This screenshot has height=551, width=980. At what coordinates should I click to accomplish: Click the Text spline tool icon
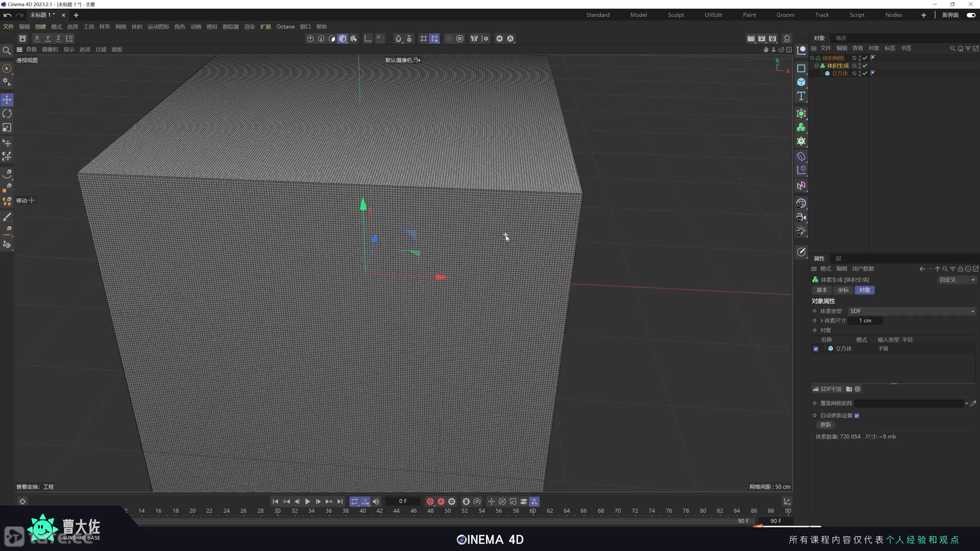[801, 96]
